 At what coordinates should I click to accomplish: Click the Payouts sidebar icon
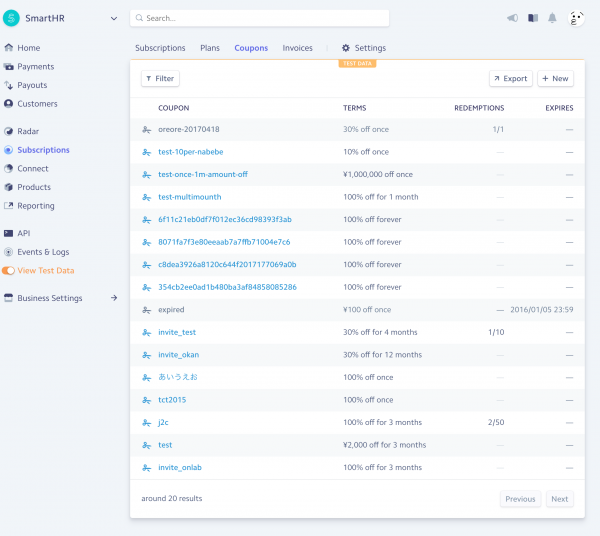click(8, 85)
